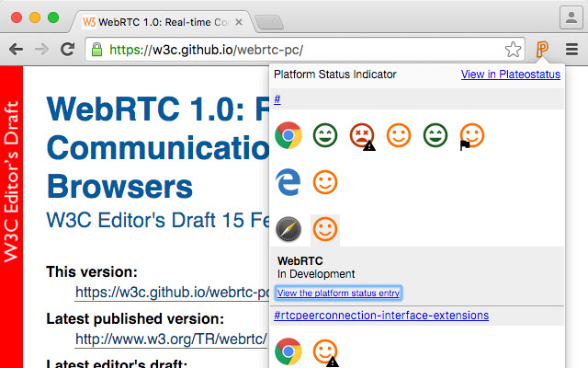Go back to the previous page

coord(17,50)
